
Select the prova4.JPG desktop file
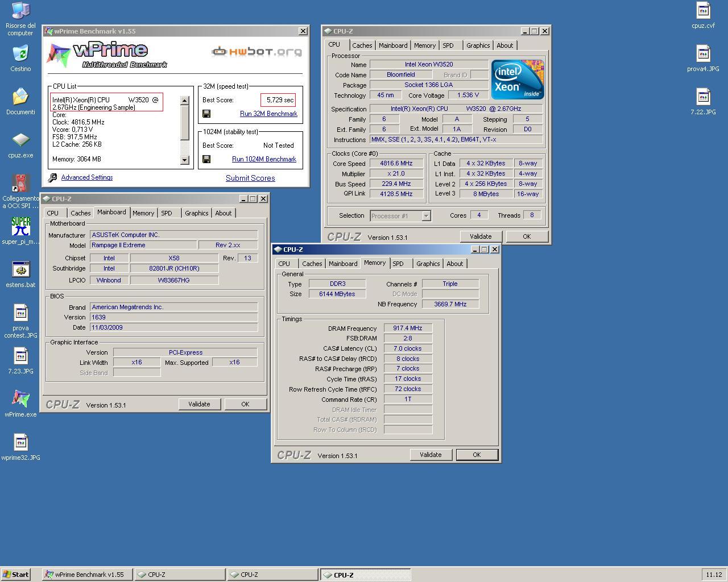703,59
